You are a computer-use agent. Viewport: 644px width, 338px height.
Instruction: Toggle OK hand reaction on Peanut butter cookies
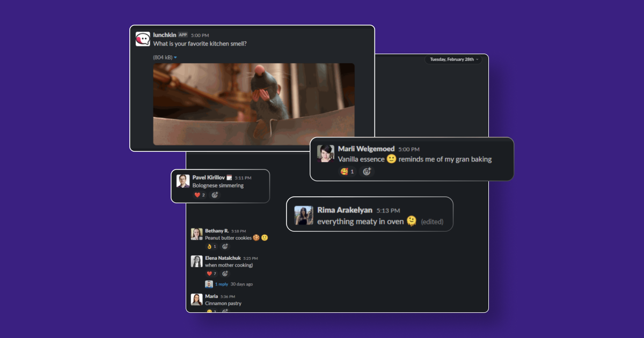tap(211, 246)
